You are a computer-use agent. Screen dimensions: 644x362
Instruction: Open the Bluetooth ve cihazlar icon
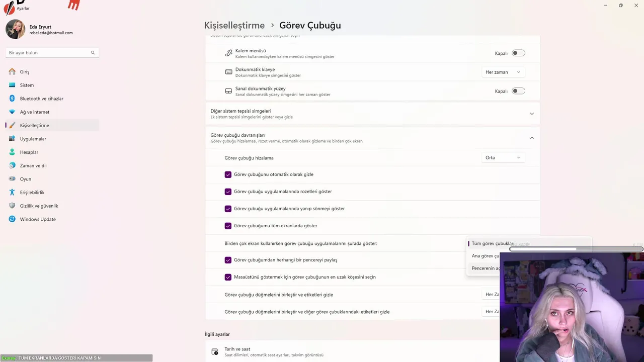pos(12,99)
